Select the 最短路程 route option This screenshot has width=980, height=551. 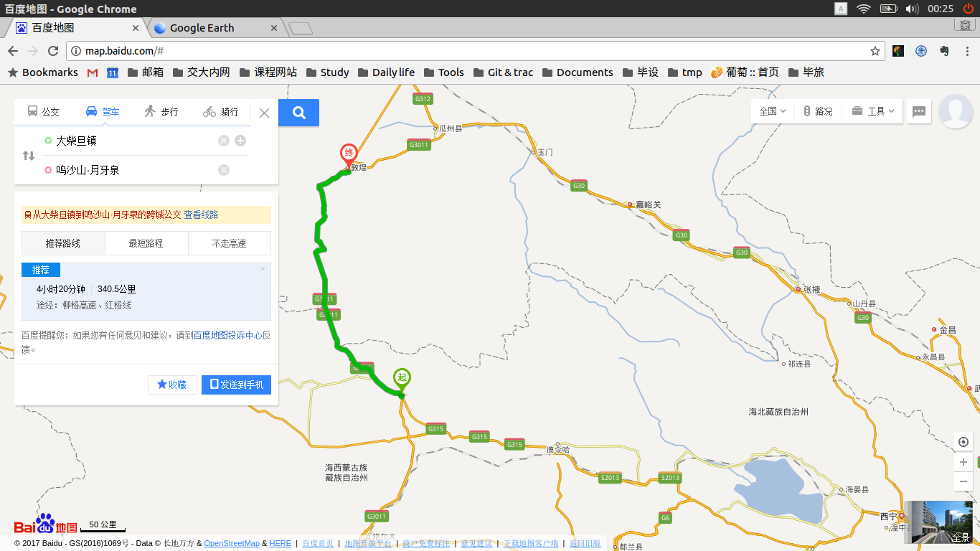coord(146,243)
